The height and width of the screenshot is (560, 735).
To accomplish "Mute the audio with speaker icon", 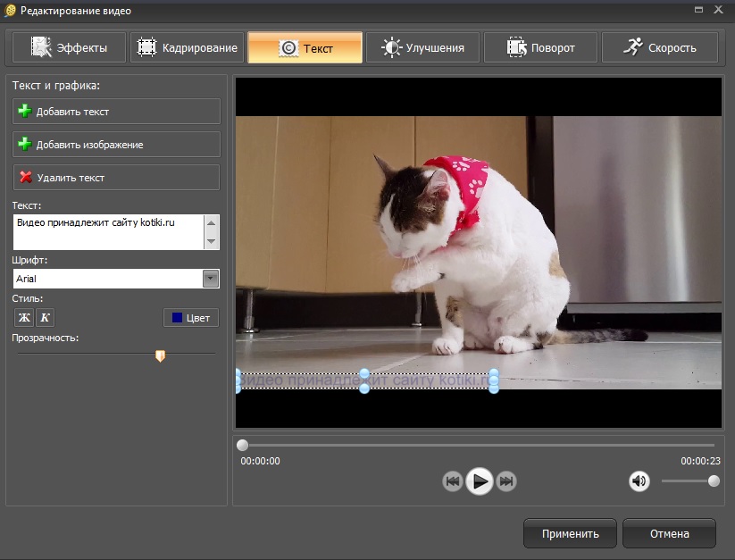I will (x=639, y=481).
